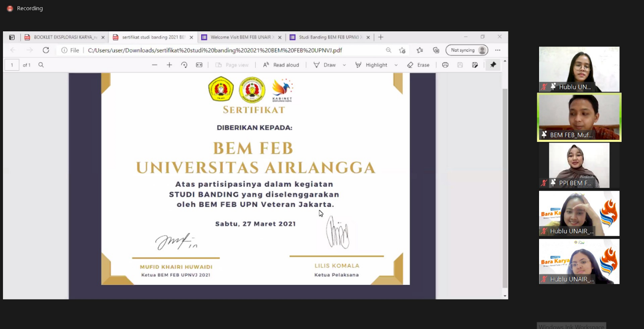Save the PDF document
This screenshot has width=644, height=329.
coord(460,65)
